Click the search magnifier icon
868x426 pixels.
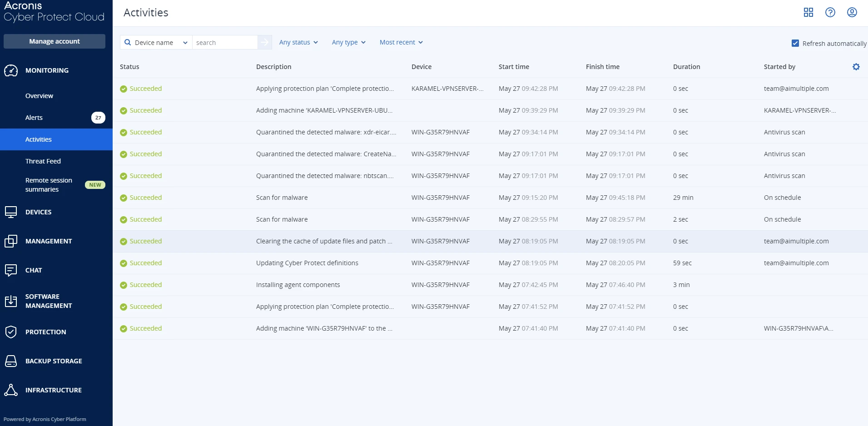tap(128, 42)
